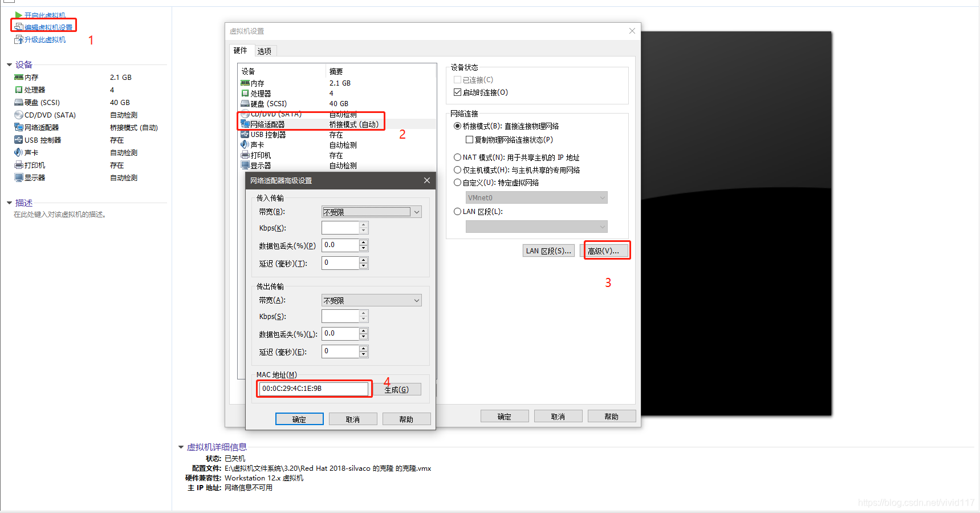
Task: Click the description text area placeholder
Action: click(60, 215)
